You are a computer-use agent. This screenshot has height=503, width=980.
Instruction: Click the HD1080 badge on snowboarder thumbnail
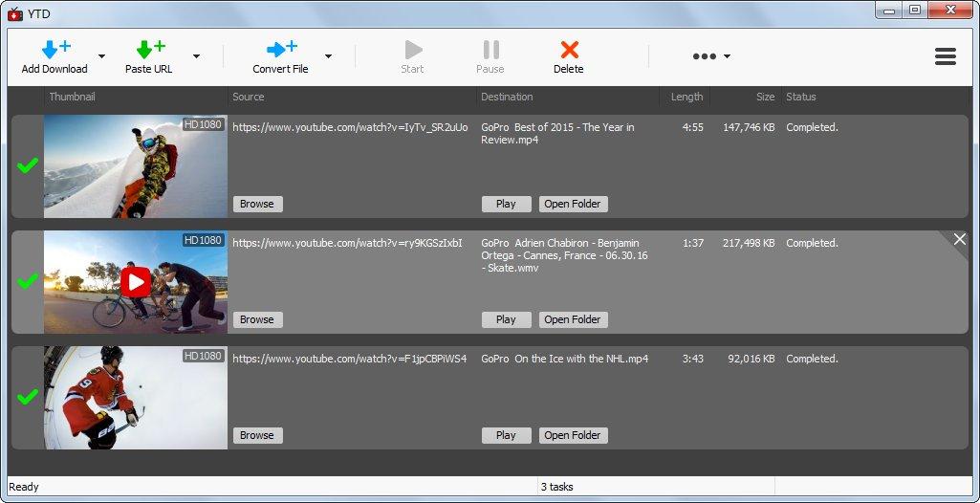point(203,124)
